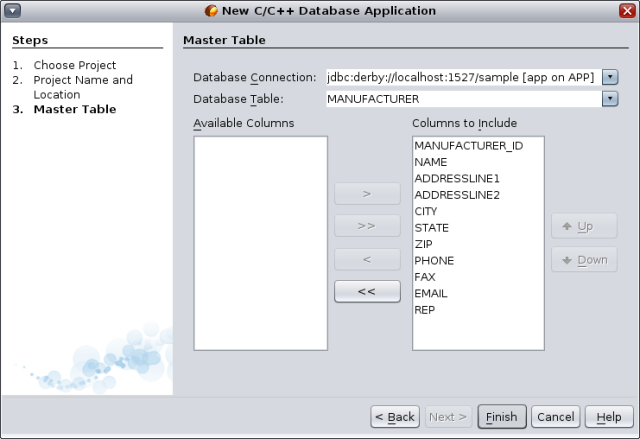640x439 pixels.
Task: Select REP column
Action: point(478,310)
